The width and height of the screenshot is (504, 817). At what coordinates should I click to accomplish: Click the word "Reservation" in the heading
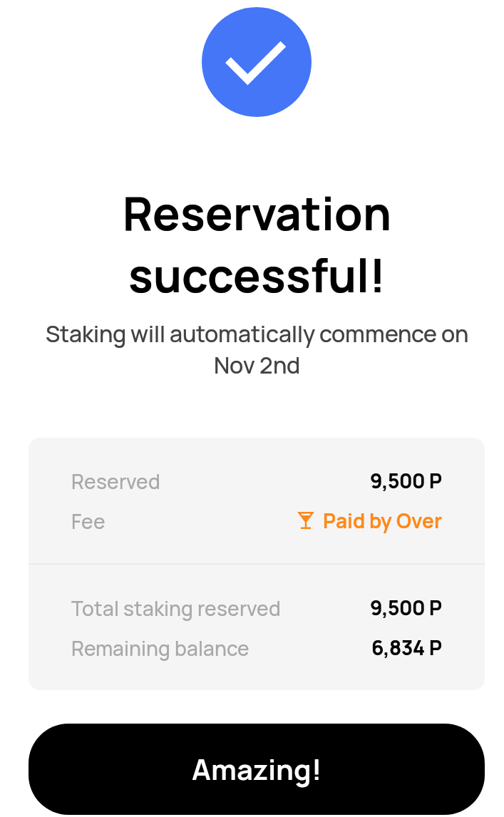tap(257, 214)
